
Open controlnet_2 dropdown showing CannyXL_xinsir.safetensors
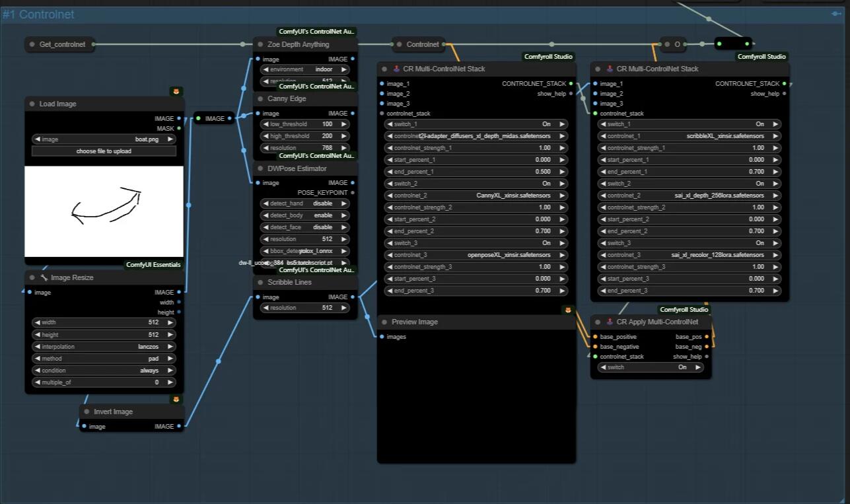pyautogui.click(x=477, y=195)
